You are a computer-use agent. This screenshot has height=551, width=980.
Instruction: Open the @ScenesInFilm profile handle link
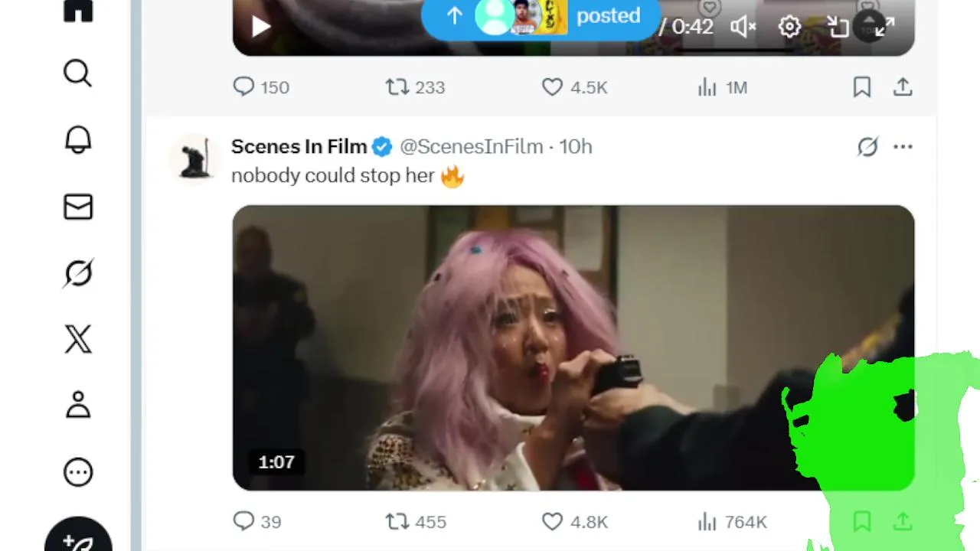pyautogui.click(x=472, y=146)
